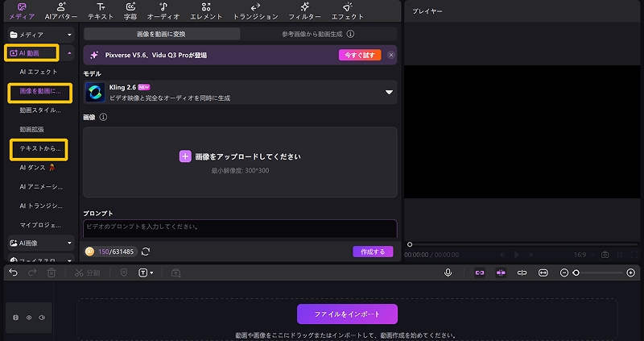Click the upload box icon after text tool
The height and width of the screenshot is (341, 644).
point(175,272)
